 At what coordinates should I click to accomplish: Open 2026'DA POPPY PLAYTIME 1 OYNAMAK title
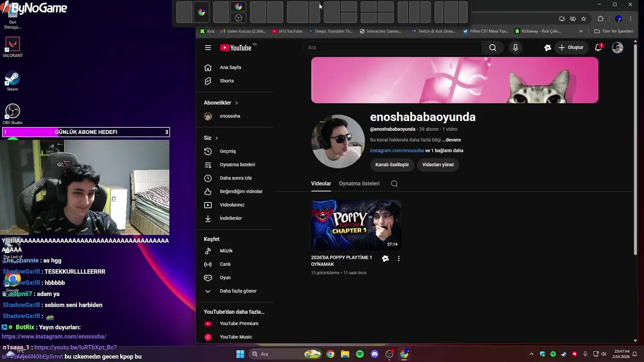coord(342,260)
